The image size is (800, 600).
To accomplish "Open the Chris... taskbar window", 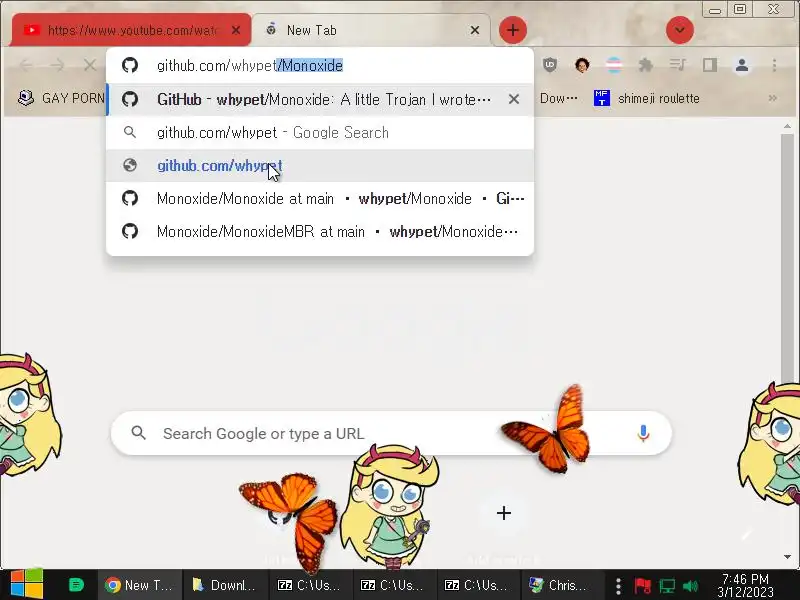I will [x=561, y=585].
